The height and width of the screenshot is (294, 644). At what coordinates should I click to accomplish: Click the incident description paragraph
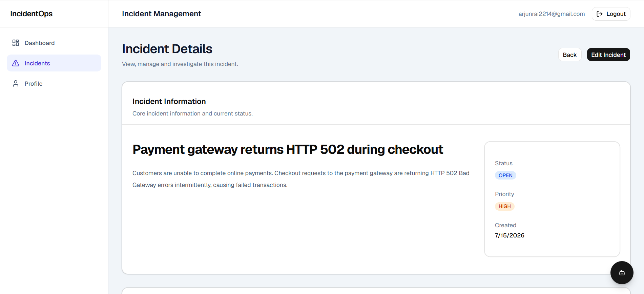(301, 179)
